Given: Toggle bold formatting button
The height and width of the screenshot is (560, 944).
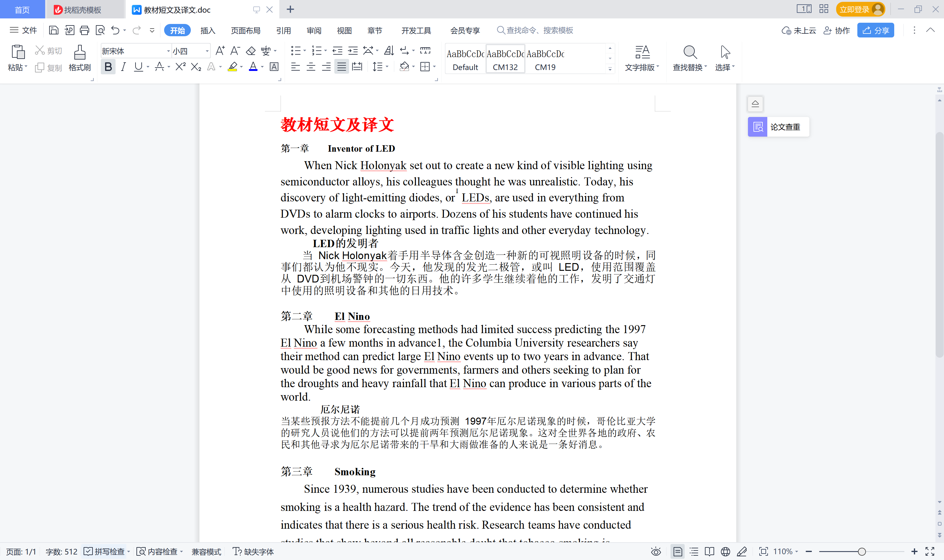Looking at the screenshot, I should click(x=108, y=67).
